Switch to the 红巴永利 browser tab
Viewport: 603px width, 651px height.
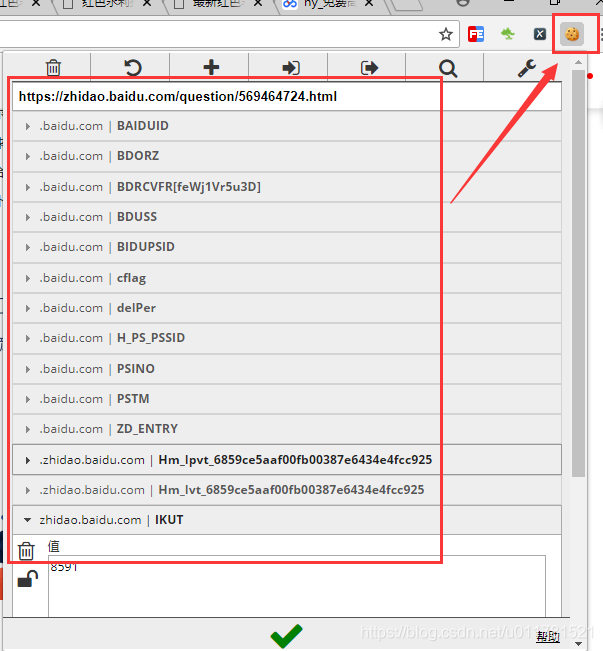point(106,5)
